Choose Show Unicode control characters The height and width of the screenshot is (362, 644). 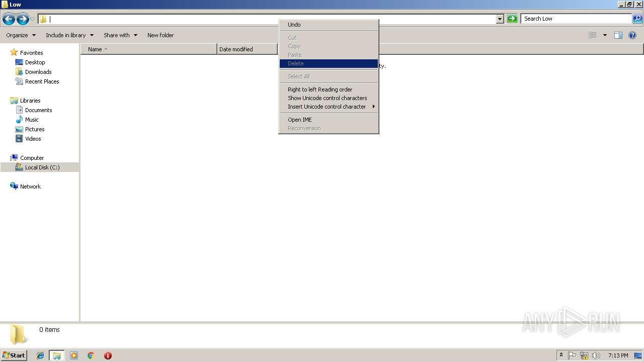click(x=329, y=98)
